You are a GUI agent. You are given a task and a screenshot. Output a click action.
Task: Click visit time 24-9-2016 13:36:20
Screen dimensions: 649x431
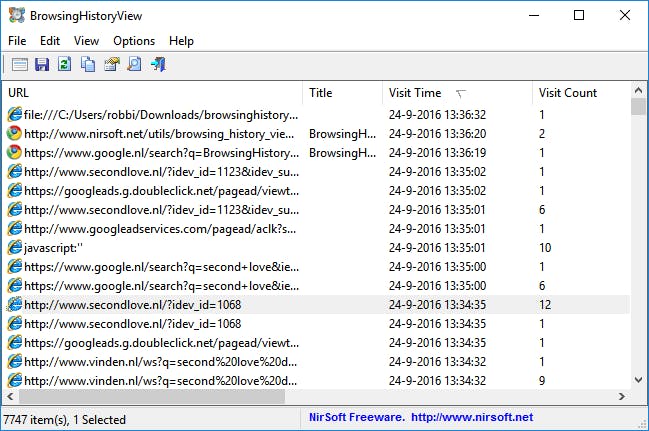coord(437,134)
